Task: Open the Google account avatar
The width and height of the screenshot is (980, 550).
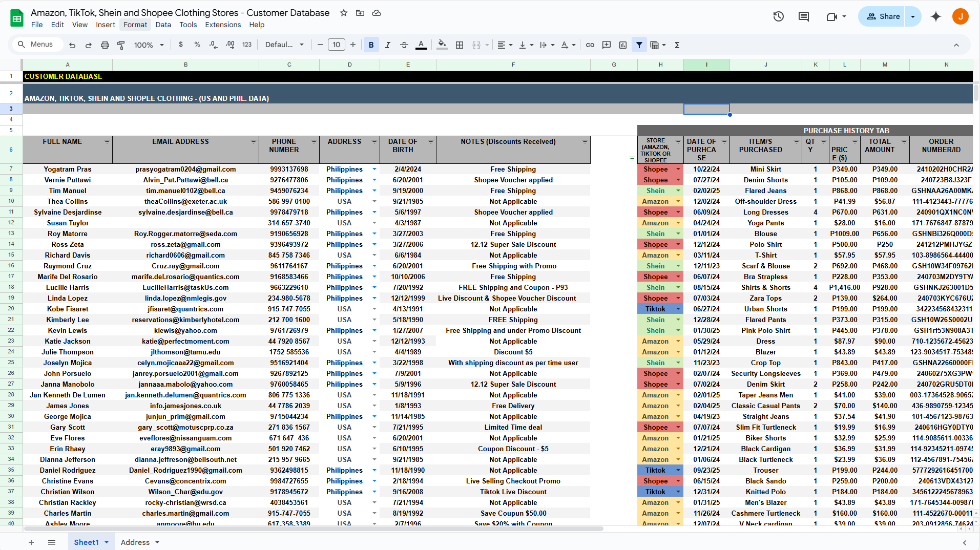Action: point(961,16)
